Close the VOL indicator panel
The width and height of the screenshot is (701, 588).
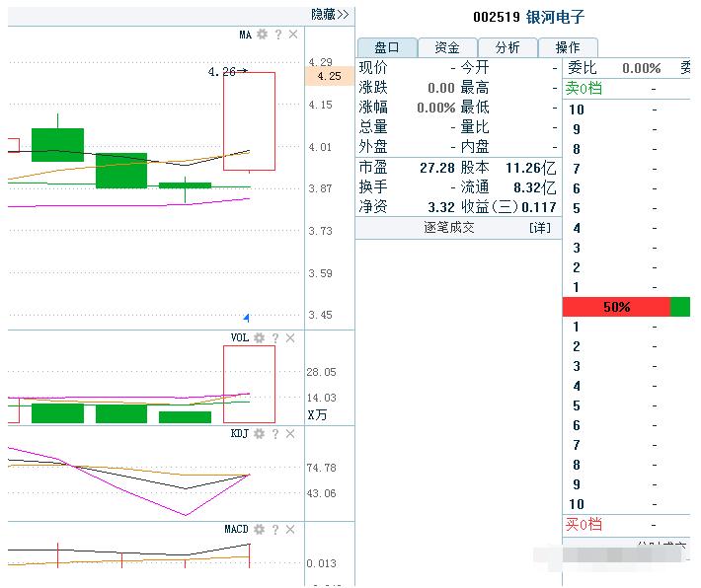pos(290,337)
